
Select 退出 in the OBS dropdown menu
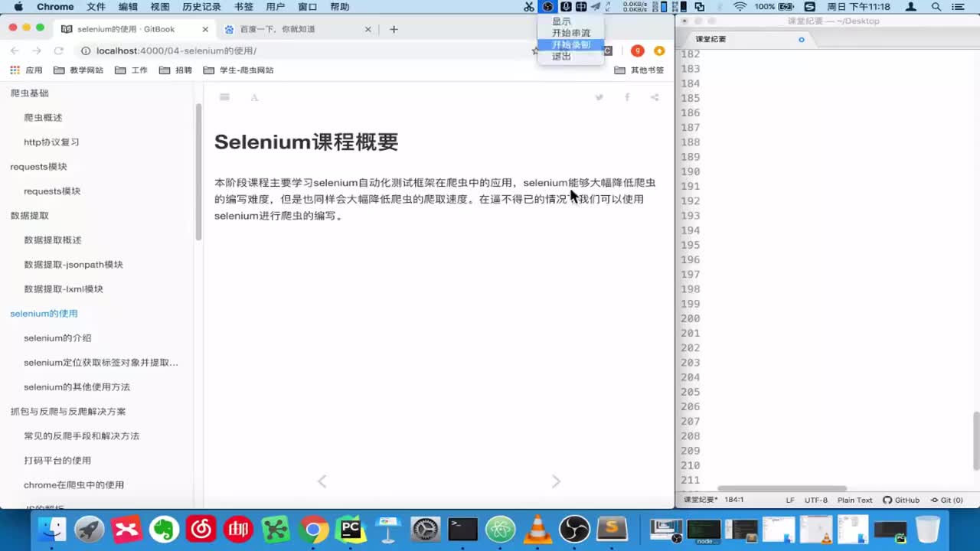562,57
